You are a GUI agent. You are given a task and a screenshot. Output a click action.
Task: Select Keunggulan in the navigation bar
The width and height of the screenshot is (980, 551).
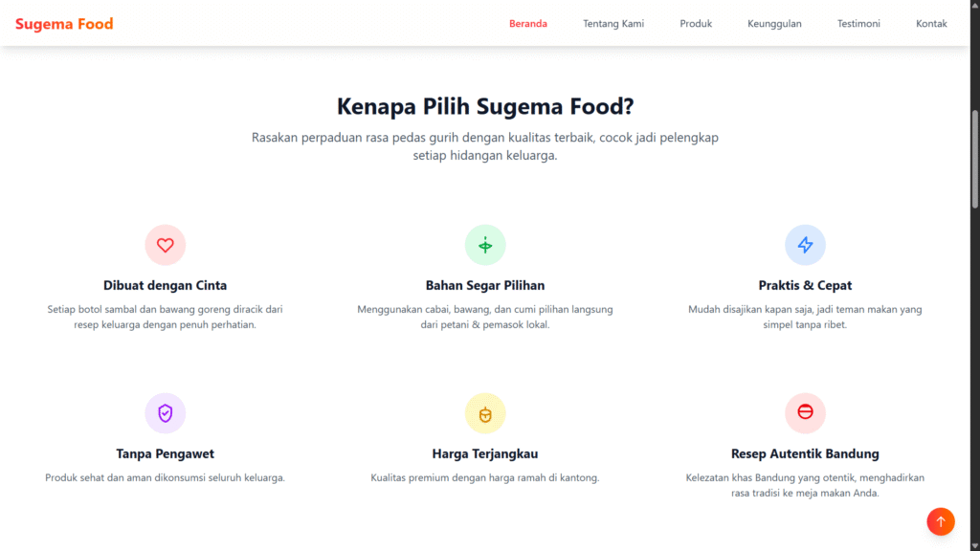coord(774,24)
